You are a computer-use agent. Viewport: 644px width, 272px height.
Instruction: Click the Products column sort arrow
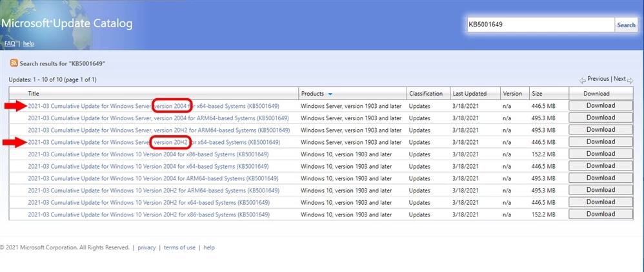point(330,94)
